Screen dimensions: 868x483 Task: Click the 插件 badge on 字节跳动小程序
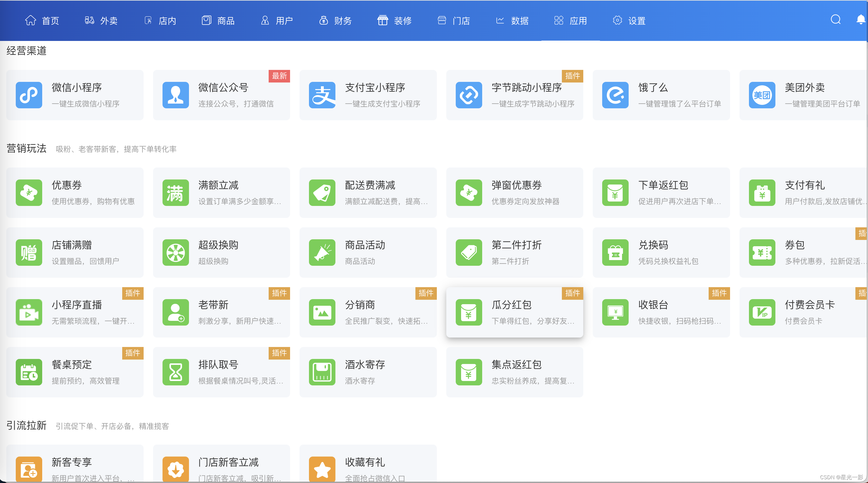point(572,76)
